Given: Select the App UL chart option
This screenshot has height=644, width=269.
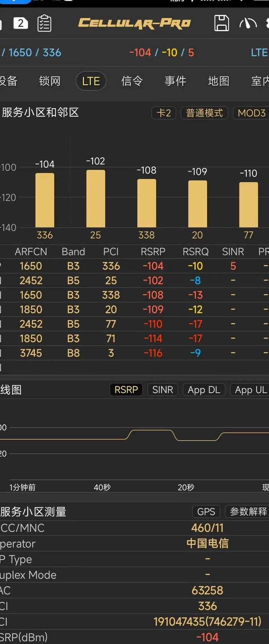Looking at the screenshot, I should click(x=250, y=390).
